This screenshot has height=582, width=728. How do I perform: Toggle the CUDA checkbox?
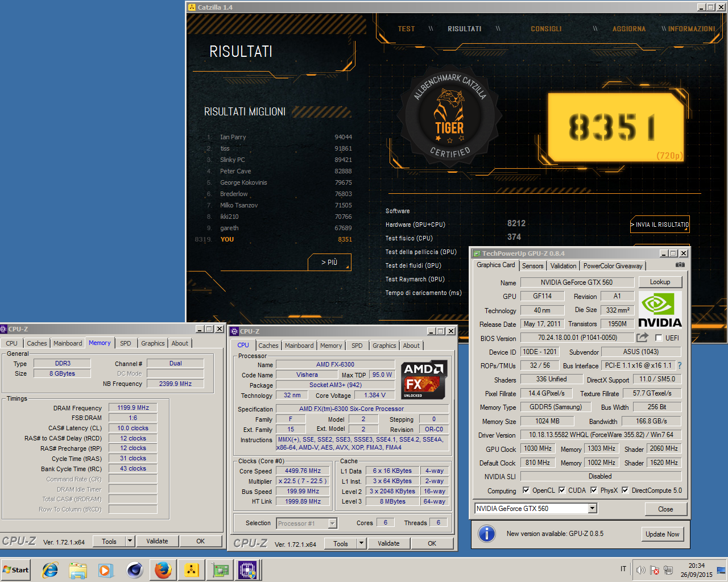(x=562, y=490)
